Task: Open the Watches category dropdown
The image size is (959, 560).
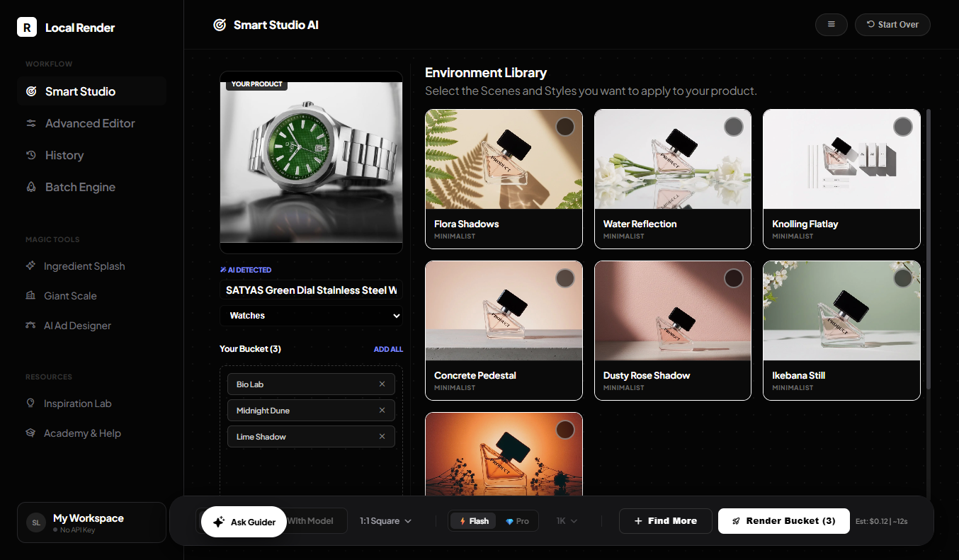Action: pos(311,316)
